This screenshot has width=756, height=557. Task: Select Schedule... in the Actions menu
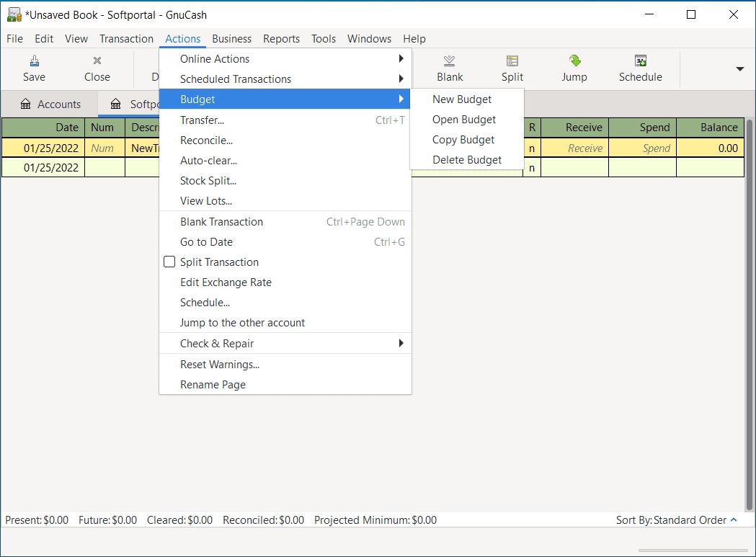285,303
